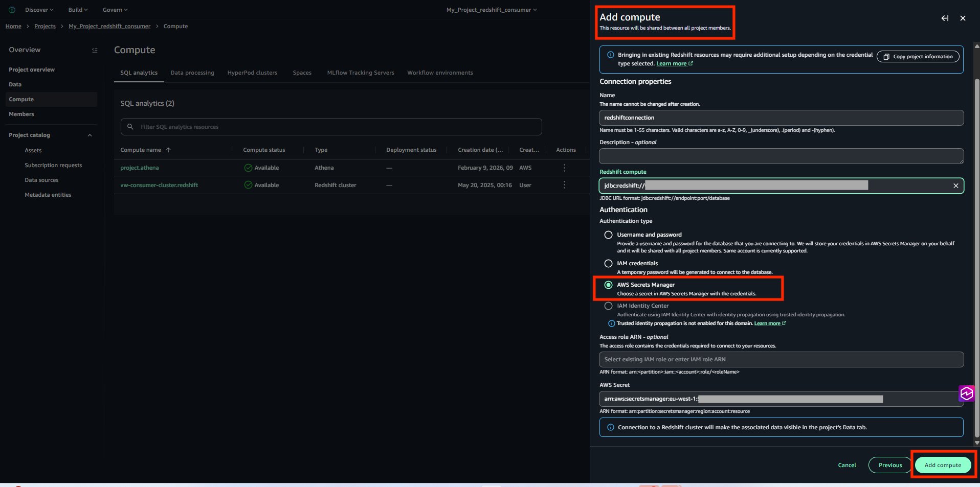
Task: Switch to SQL analytics tab
Action: pos(139,73)
